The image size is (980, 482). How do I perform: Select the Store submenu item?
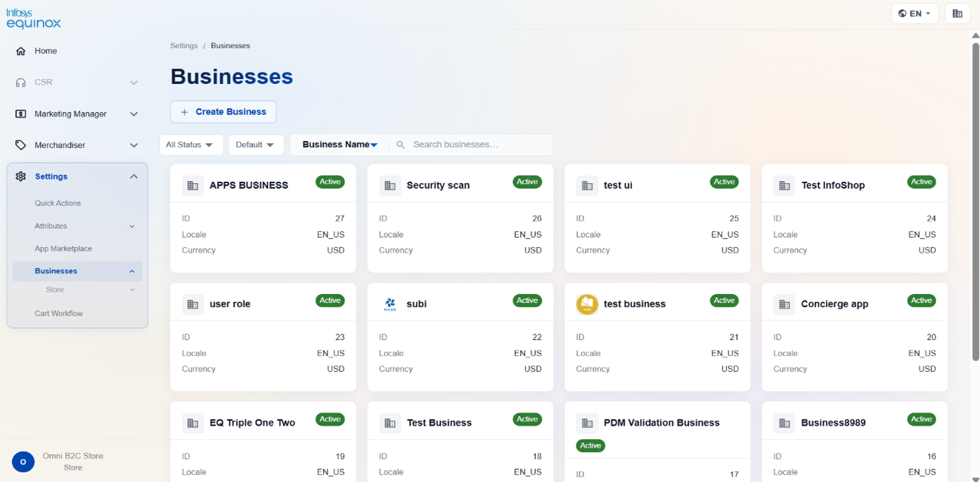click(55, 290)
